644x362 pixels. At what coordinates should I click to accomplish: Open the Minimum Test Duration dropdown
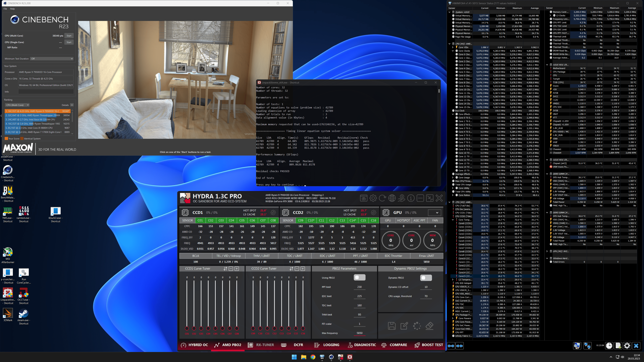coord(52,59)
